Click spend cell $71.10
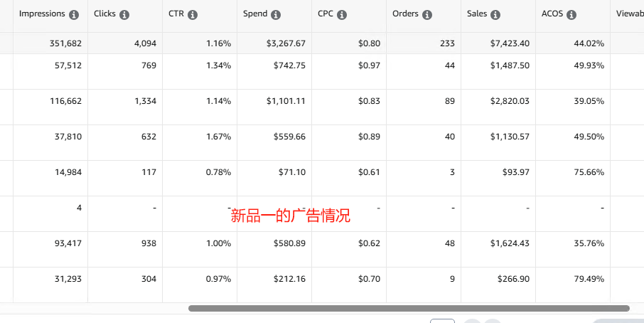This screenshot has height=323, width=644. point(292,172)
